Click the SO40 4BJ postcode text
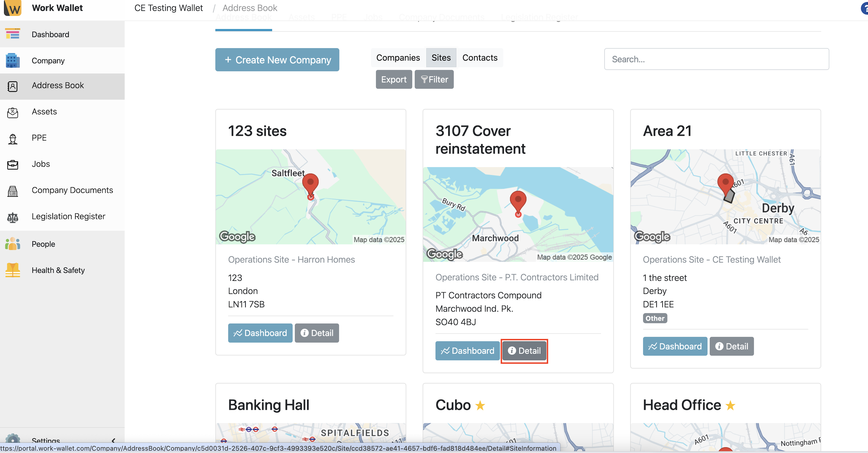 point(455,322)
